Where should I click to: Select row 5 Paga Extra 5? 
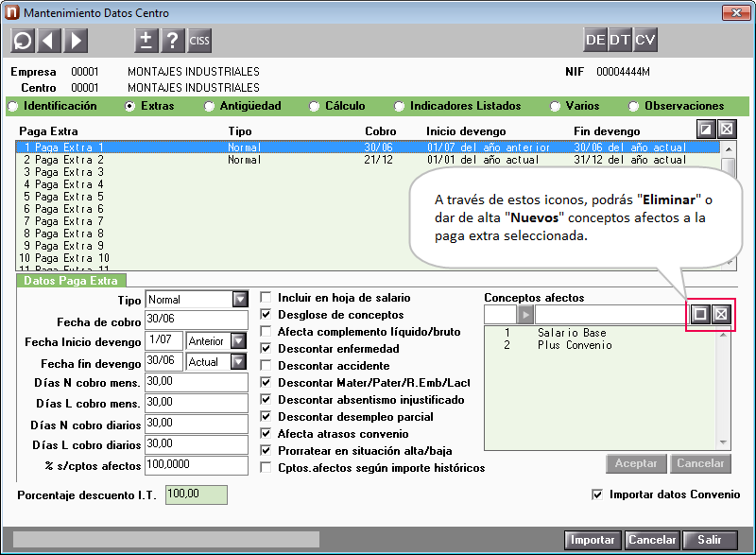tap(368, 197)
